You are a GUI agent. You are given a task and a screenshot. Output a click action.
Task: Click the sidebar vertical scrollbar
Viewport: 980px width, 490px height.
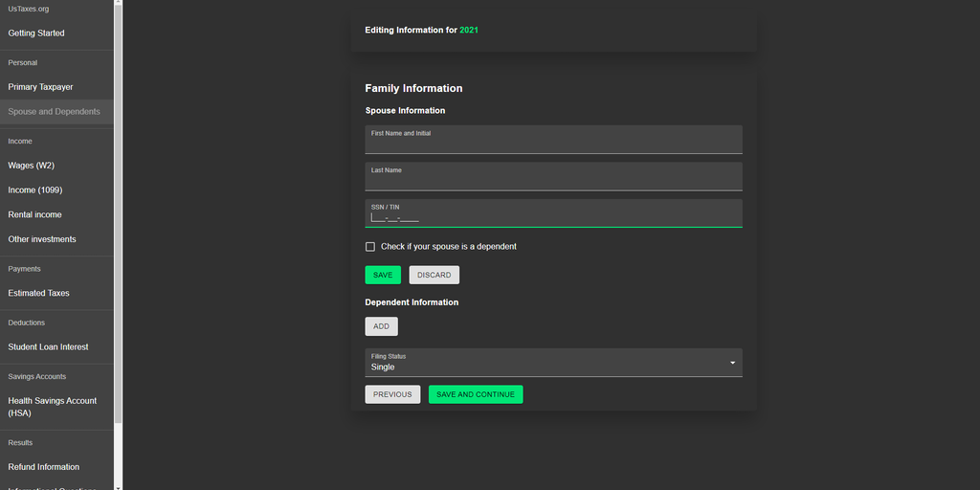(x=118, y=211)
